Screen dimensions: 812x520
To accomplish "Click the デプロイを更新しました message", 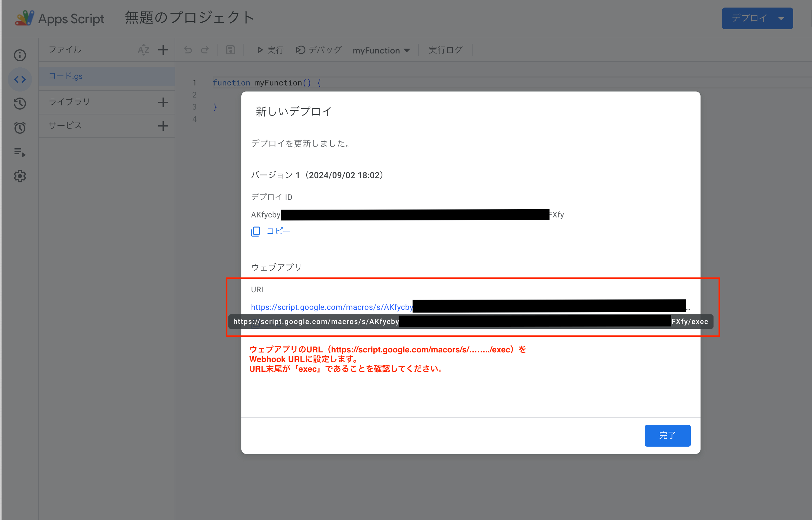I will 301,143.
